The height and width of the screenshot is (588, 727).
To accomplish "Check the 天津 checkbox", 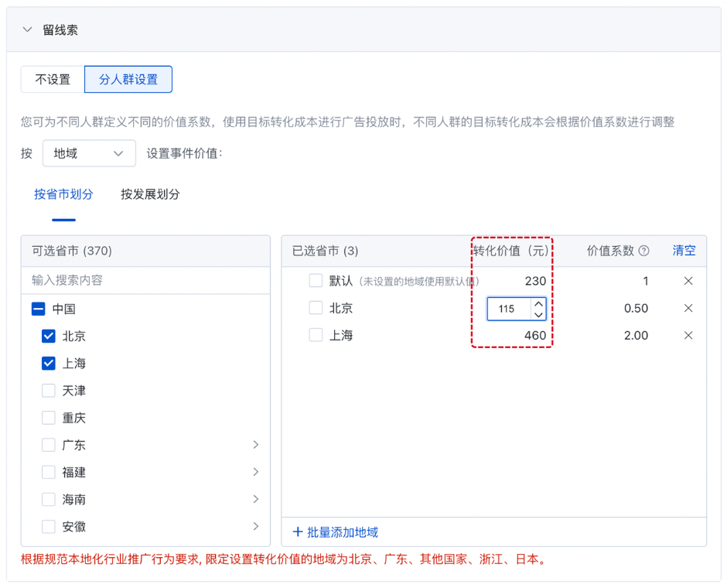I will point(48,390).
